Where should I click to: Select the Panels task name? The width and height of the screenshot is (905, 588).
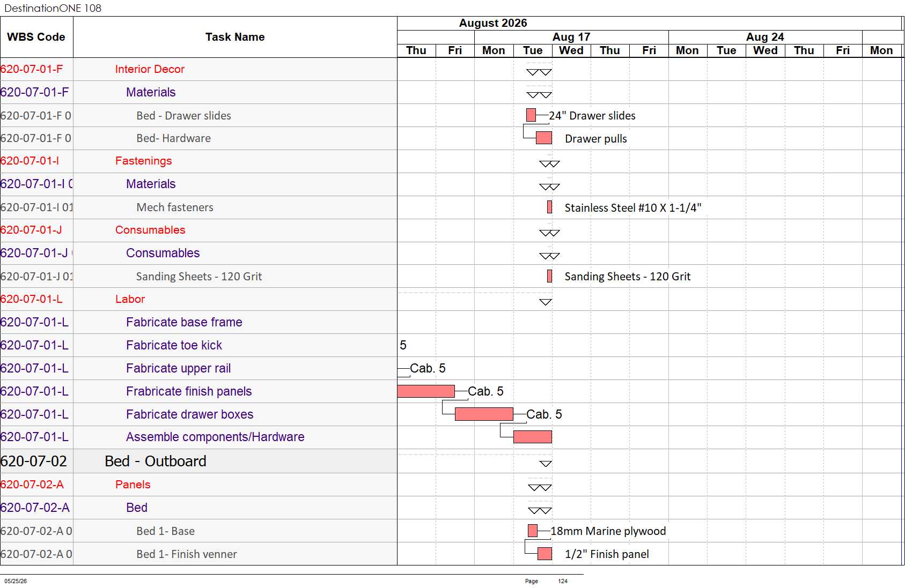[133, 485]
